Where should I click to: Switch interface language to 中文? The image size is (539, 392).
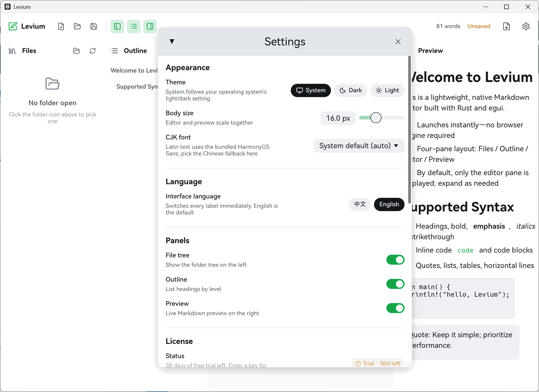tap(360, 204)
